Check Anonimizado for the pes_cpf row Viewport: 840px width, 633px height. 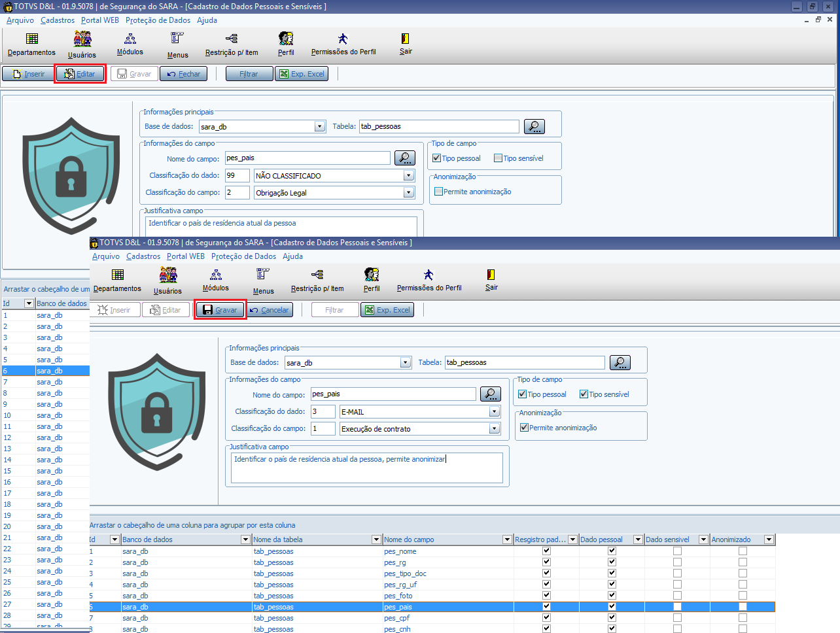(743, 618)
